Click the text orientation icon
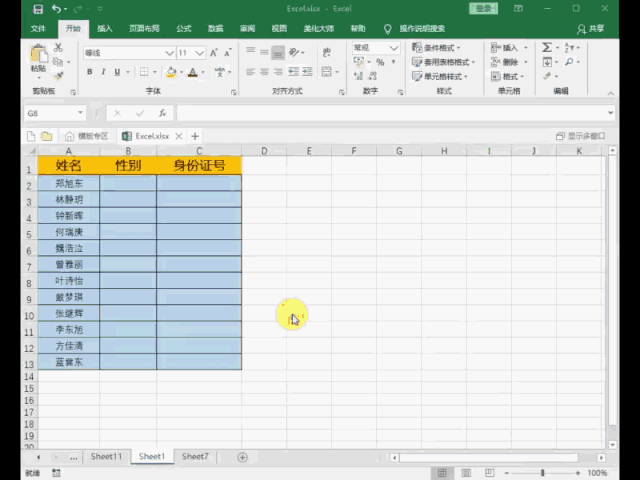The width and height of the screenshot is (640, 480). (294, 52)
